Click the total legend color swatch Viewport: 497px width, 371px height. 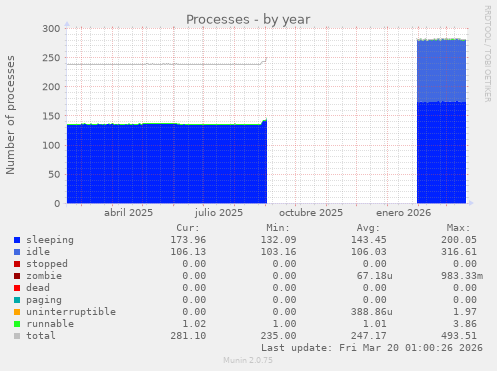coord(17,336)
